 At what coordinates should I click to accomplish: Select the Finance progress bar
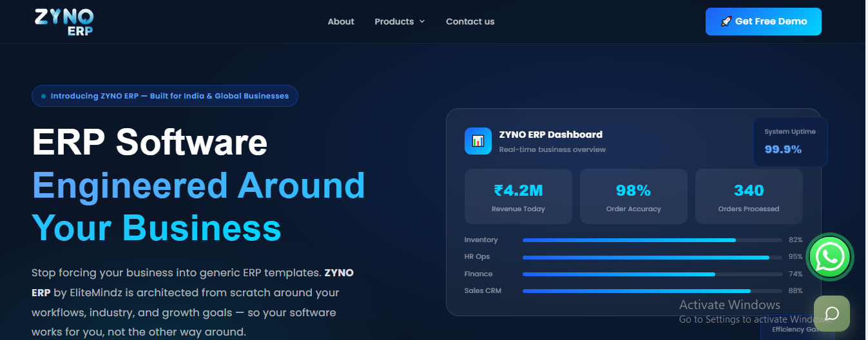[652, 274]
